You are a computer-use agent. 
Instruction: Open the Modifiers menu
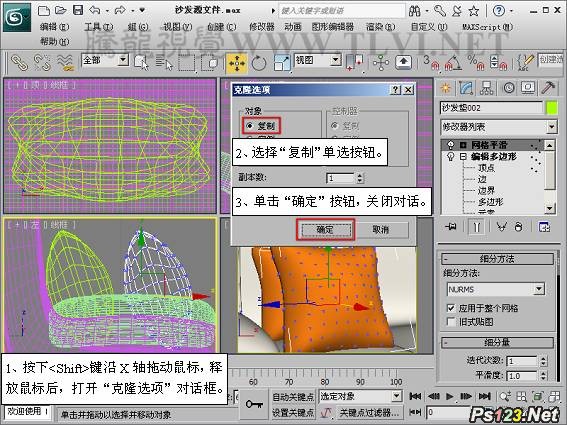tap(262, 27)
